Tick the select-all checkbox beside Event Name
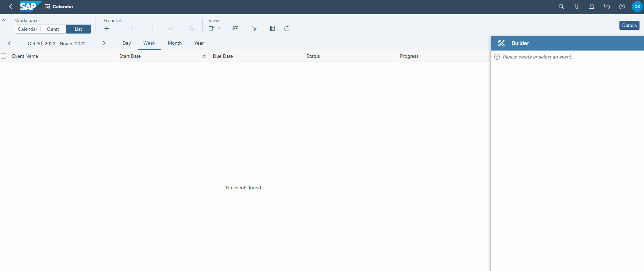 (4, 56)
